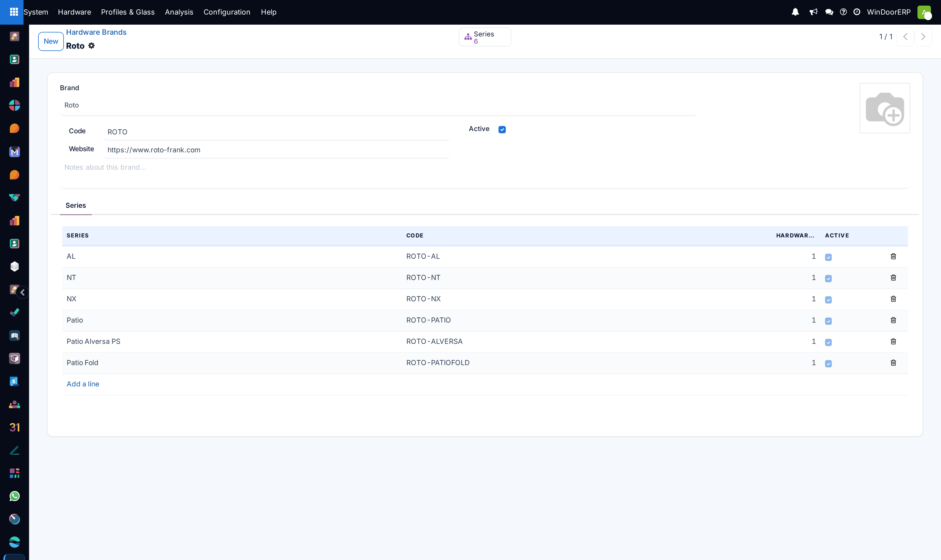The height and width of the screenshot is (560, 941).
Task: Open the box with exclamation app
Action: point(14,358)
